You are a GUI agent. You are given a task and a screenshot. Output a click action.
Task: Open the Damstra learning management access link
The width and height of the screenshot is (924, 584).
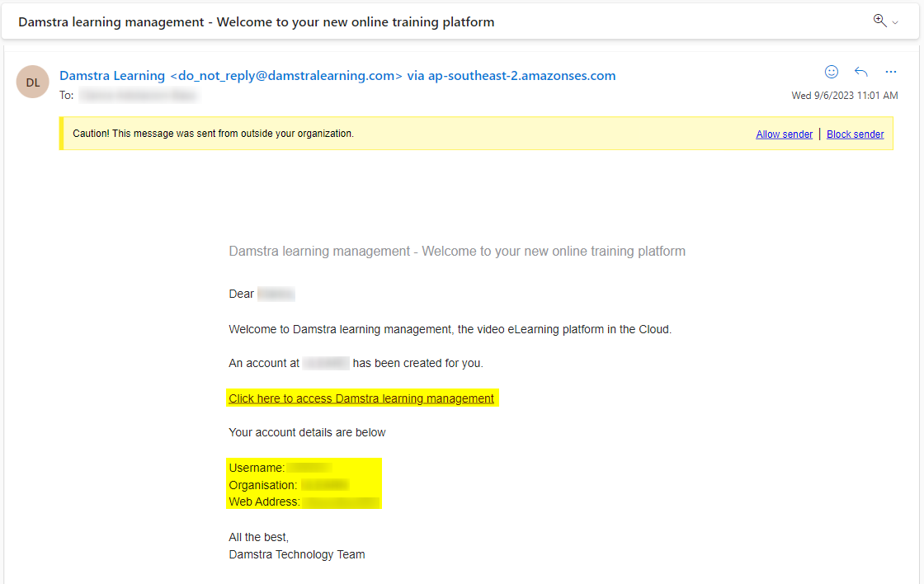(361, 398)
